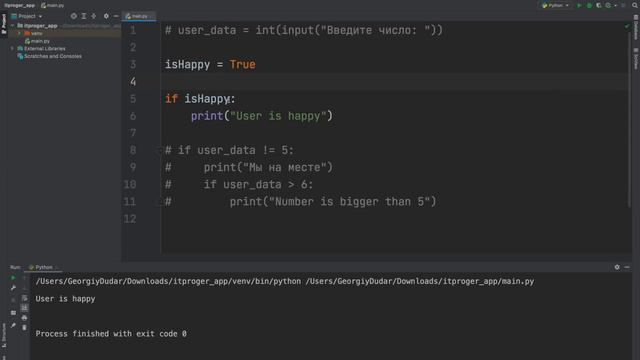The image size is (640, 360).
Task: Open the venv/bin/python path link in console
Action: click(x=168, y=281)
